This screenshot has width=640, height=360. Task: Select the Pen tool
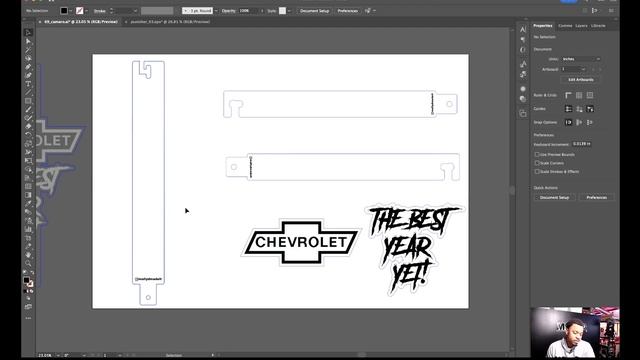28,67
